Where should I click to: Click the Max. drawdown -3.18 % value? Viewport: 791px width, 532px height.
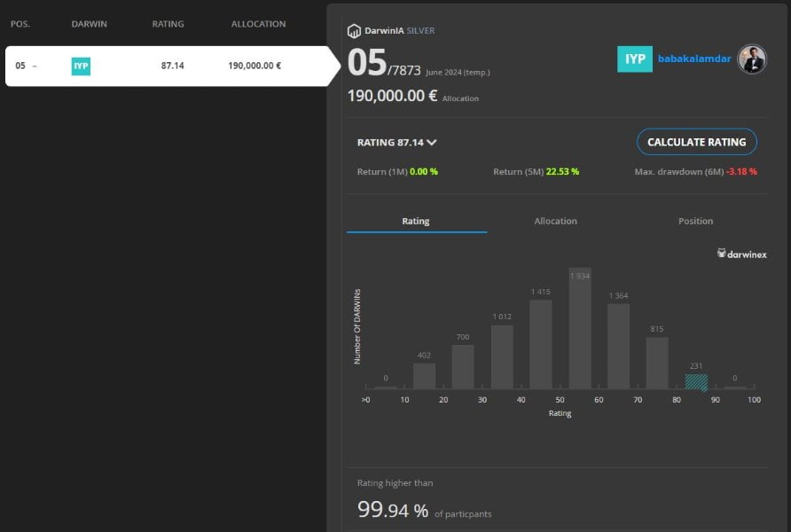(741, 171)
